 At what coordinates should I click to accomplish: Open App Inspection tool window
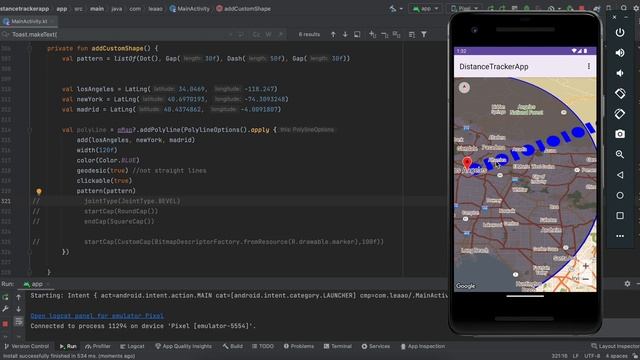click(422, 346)
